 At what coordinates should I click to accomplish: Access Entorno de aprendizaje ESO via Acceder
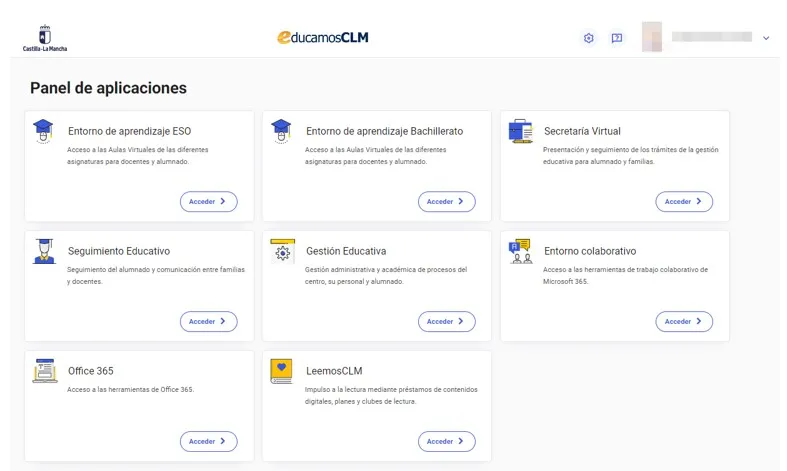pos(209,201)
